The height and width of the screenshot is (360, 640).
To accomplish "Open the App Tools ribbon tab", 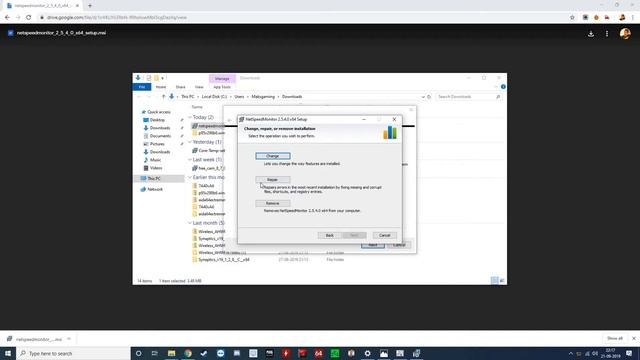I will click(222, 87).
